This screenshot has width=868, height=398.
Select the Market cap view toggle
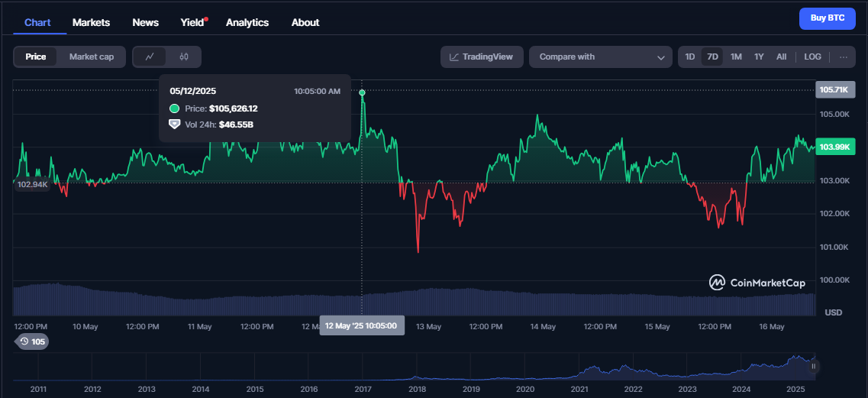(x=92, y=57)
